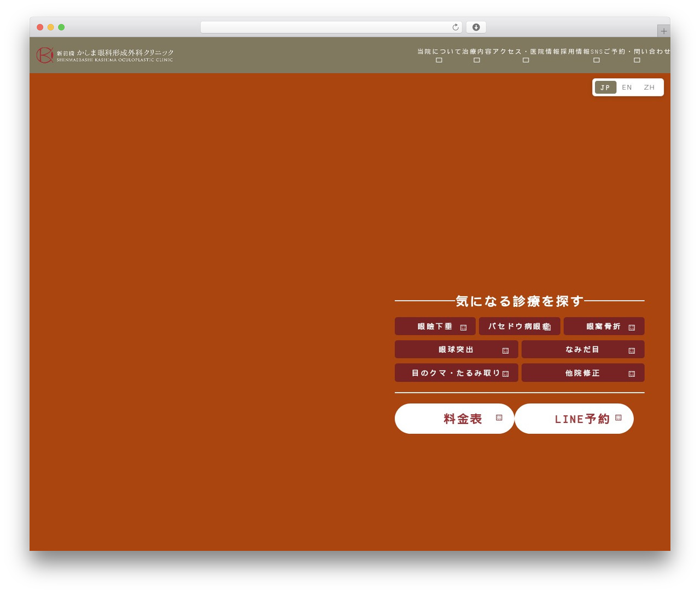Open the SNS menu item
This screenshot has height=593, width=700.
pyautogui.click(x=597, y=51)
